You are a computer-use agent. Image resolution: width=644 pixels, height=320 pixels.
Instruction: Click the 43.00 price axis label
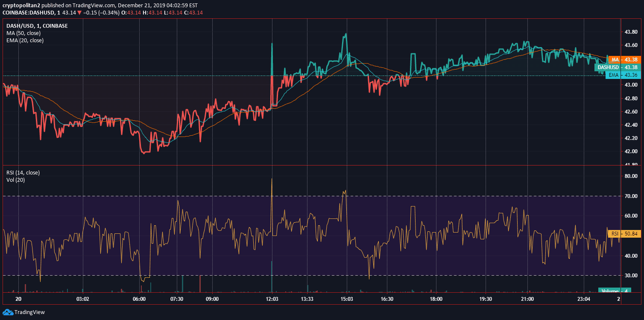pyautogui.click(x=631, y=85)
